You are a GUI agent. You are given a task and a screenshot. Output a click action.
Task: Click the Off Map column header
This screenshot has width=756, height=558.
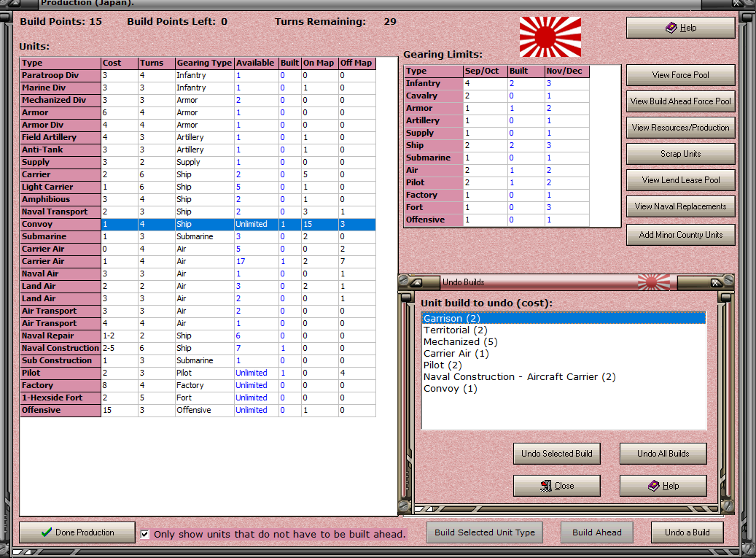pos(356,63)
